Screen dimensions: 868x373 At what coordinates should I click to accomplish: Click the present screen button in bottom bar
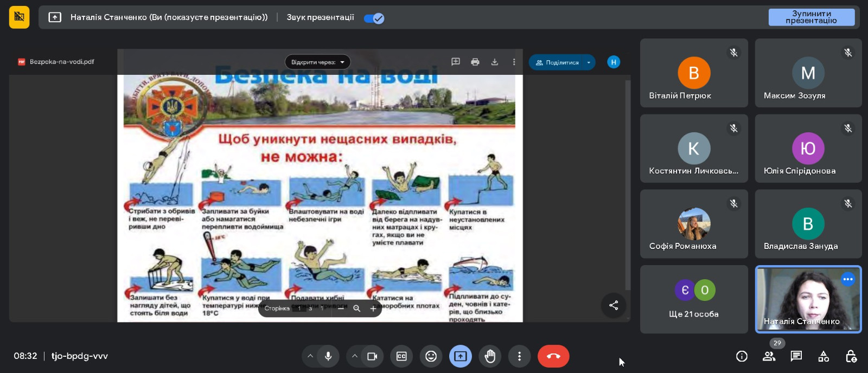coord(461,356)
